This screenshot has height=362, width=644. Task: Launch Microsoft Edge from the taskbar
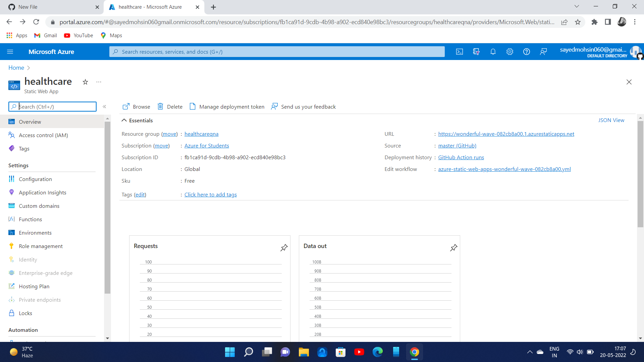(378, 352)
